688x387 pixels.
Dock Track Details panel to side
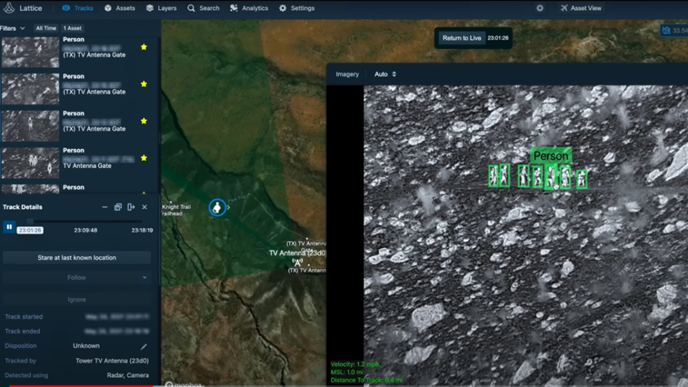point(131,207)
